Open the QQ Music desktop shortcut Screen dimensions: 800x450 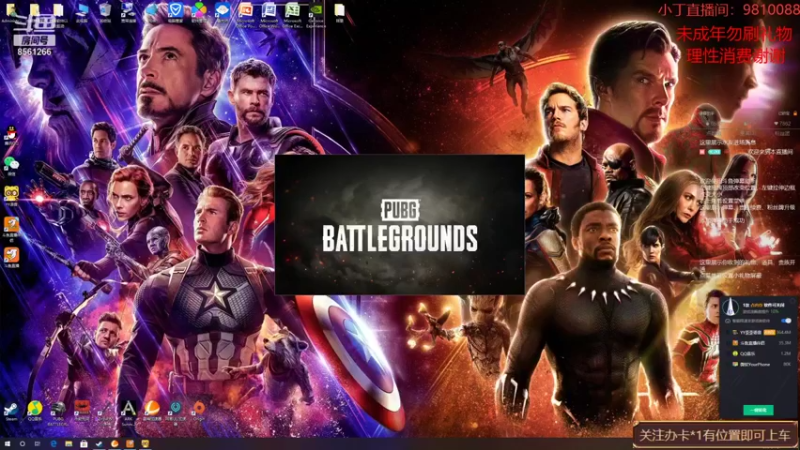pos(35,411)
